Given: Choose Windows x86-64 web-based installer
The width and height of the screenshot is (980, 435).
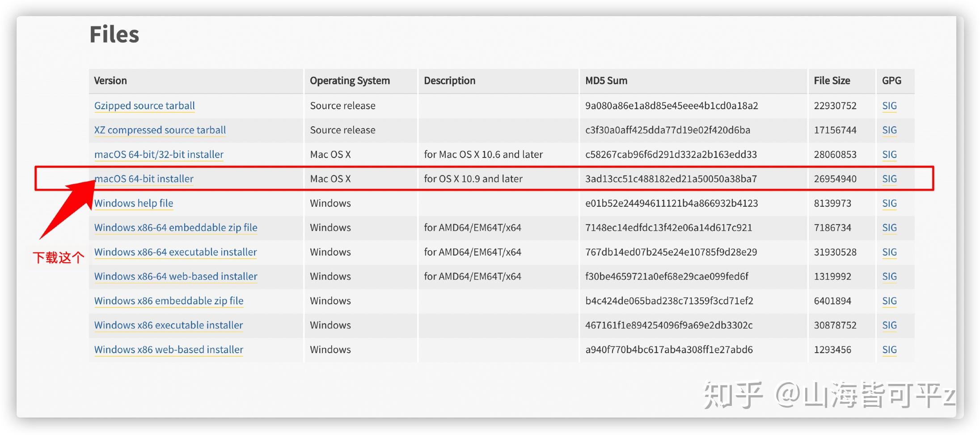Looking at the screenshot, I should (x=176, y=276).
